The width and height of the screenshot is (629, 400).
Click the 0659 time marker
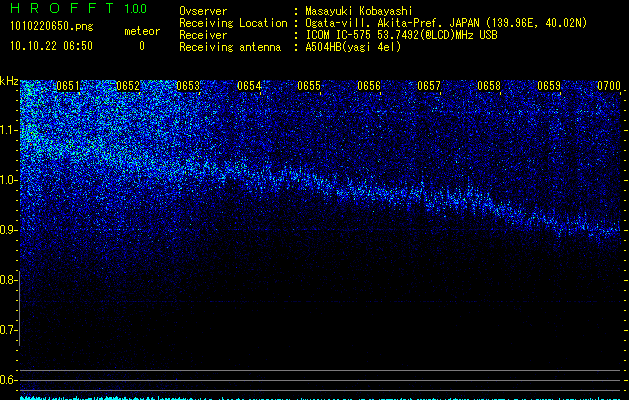coord(549,86)
